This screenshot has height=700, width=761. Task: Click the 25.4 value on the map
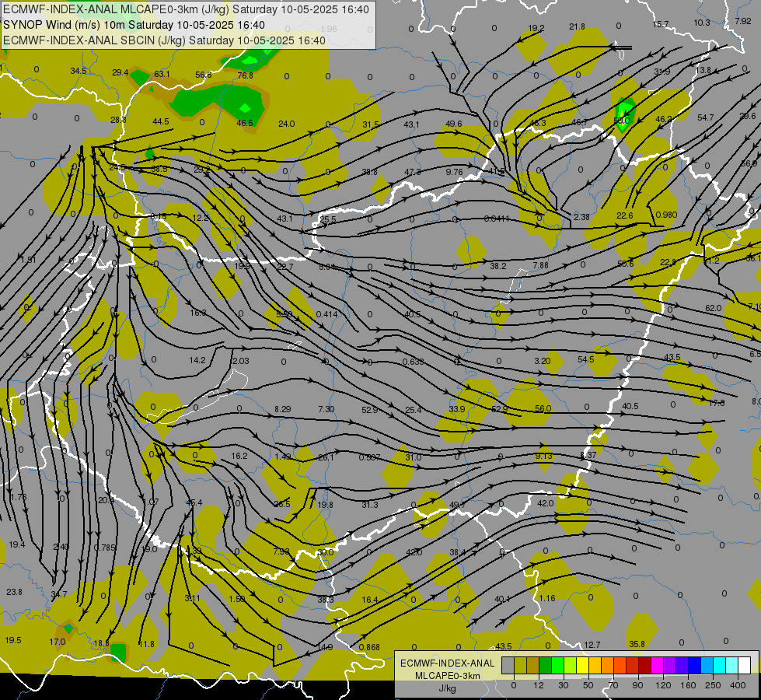(413, 410)
